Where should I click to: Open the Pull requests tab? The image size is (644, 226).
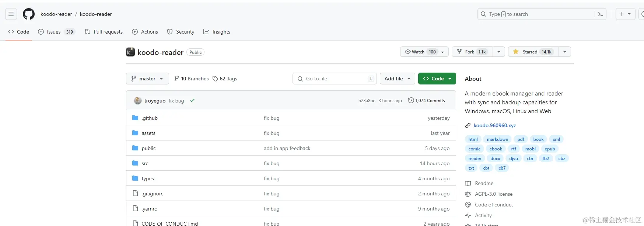pyautogui.click(x=104, y=32)
